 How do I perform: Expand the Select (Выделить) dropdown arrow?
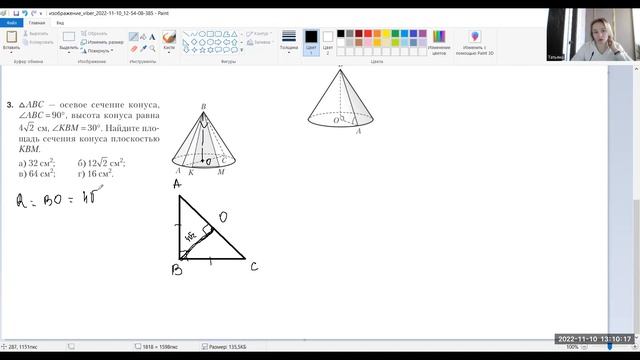click(69, 52)
